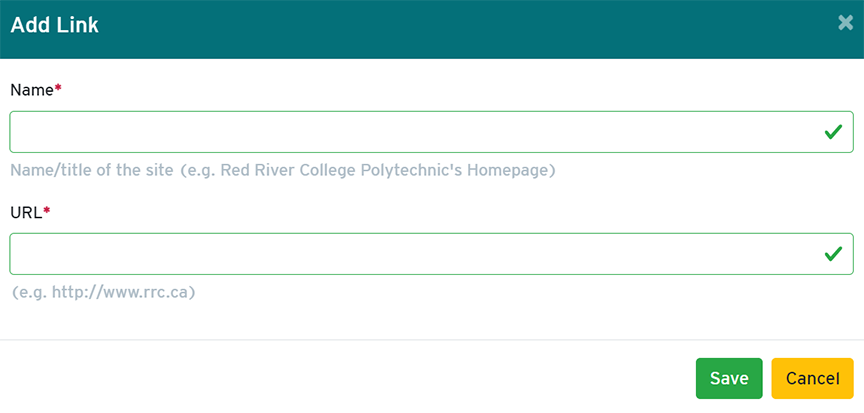864x413 pixels.
Task: Click blank space between Name hint and URL
Action: tap(430, 191)
